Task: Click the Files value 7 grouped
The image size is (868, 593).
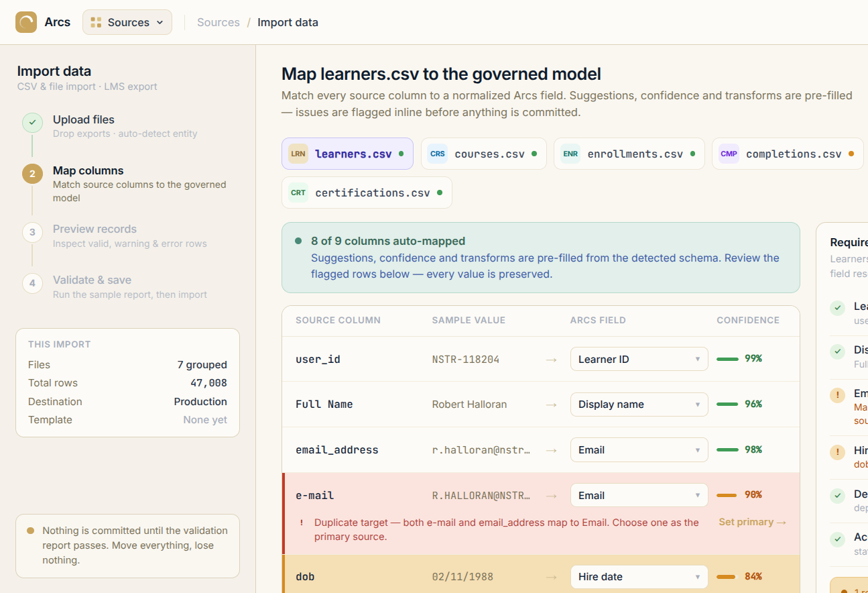Action: (202, 365)
